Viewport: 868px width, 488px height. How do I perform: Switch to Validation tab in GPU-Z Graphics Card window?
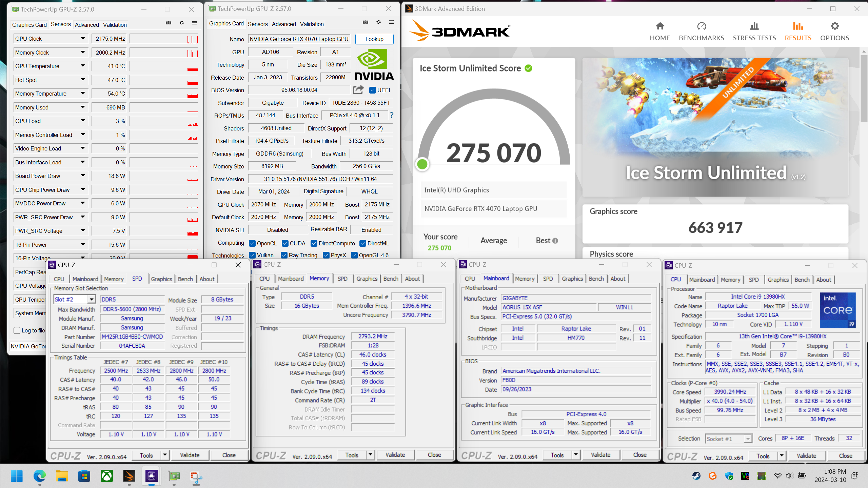tap(312, 24)
